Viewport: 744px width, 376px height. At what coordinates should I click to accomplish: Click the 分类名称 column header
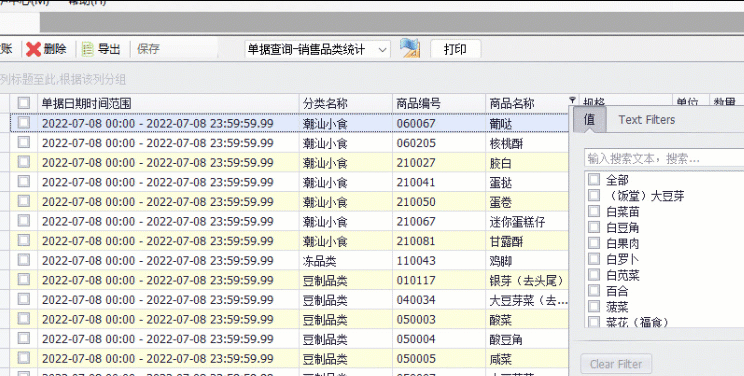346,103
